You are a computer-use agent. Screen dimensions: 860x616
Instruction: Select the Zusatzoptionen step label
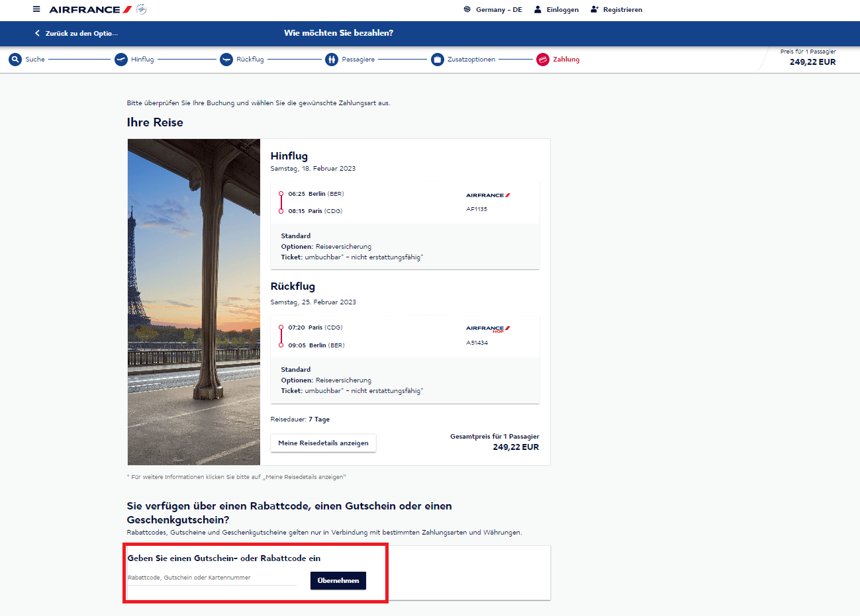(471, 60)
